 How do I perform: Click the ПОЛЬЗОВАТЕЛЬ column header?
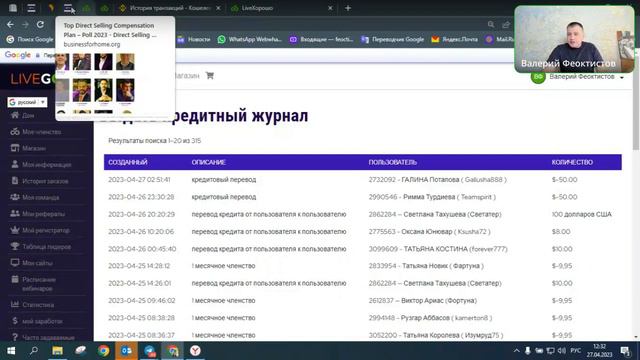393,162
